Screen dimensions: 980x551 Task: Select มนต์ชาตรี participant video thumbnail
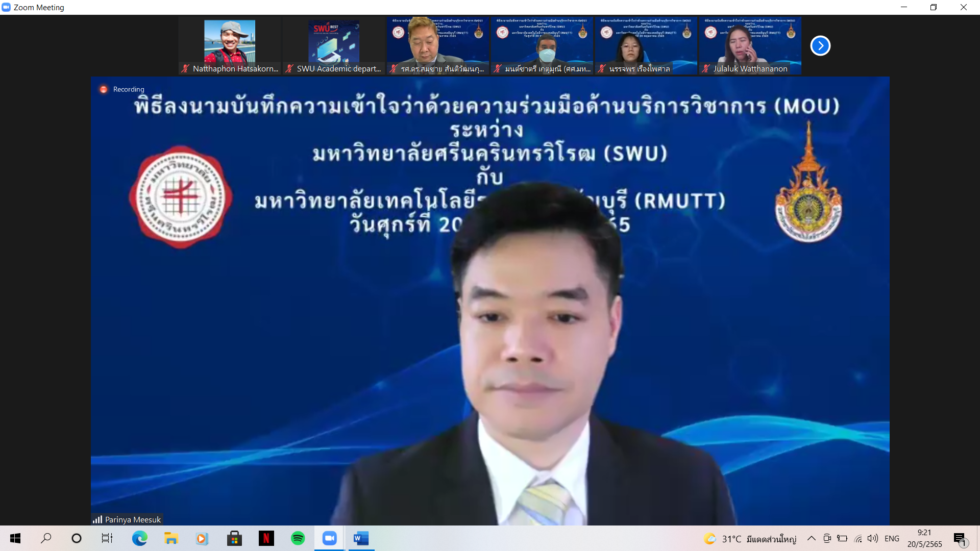pos(542,46)
